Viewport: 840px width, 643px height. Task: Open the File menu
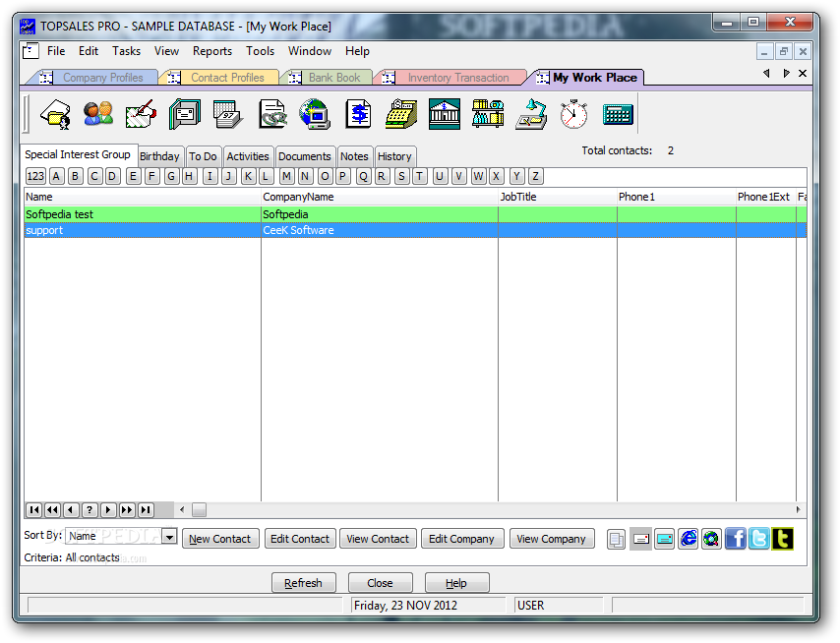pos(56,51)
